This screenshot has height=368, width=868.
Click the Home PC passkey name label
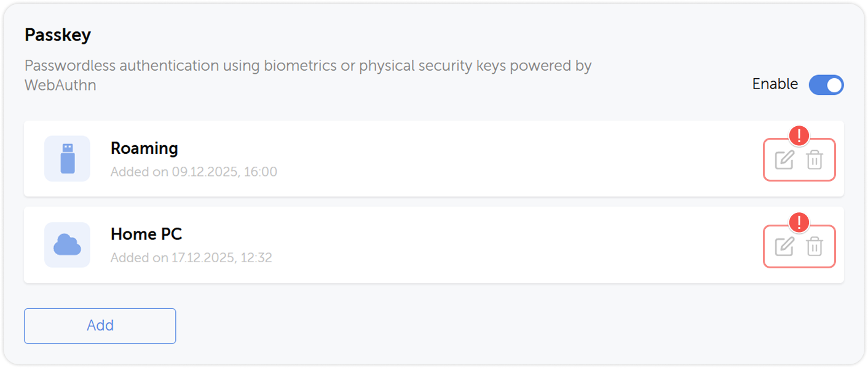(x=146, y=234)
